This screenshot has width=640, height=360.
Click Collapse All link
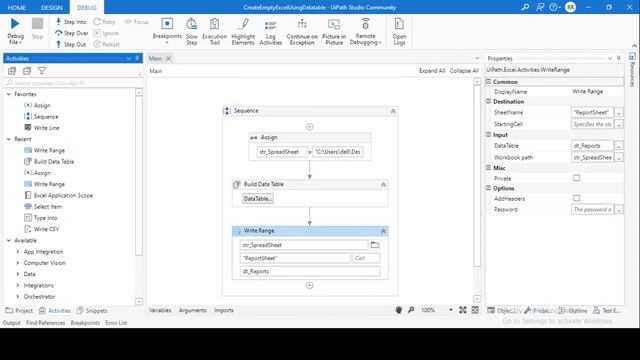point(464,71)
